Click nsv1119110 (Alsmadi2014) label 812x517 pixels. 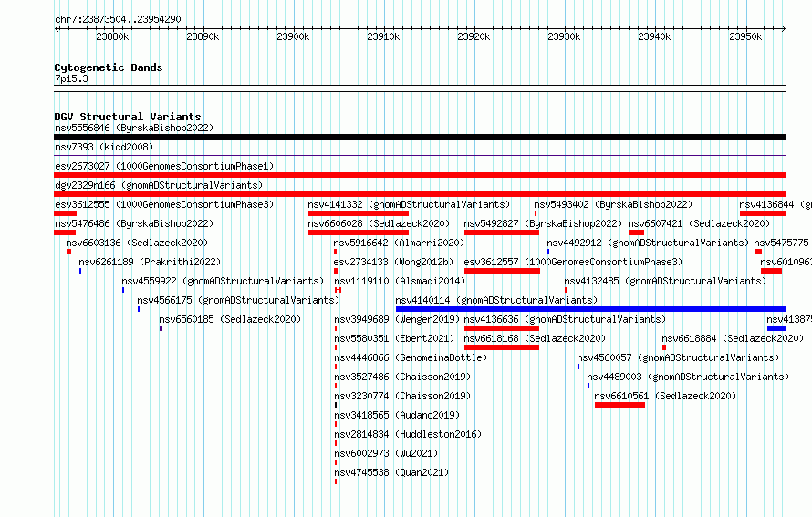pyautogui.click(x=400, y=281)
